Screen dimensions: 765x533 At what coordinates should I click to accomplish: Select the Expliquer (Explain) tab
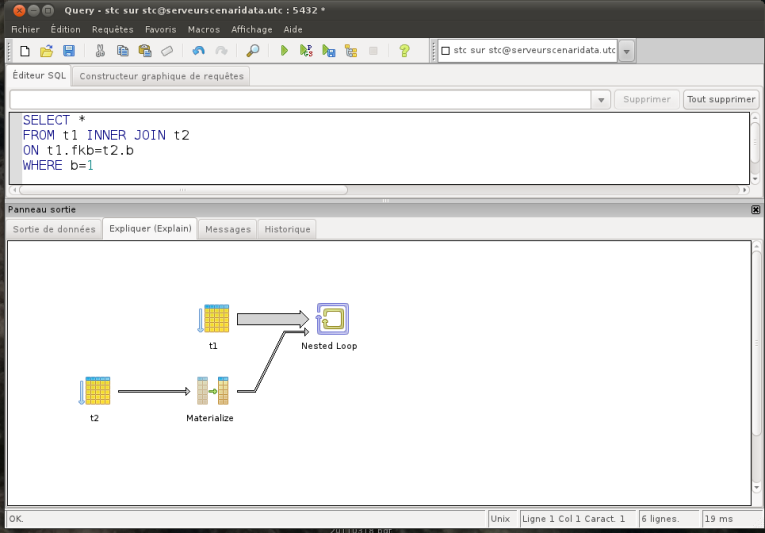tap(150, 228)
